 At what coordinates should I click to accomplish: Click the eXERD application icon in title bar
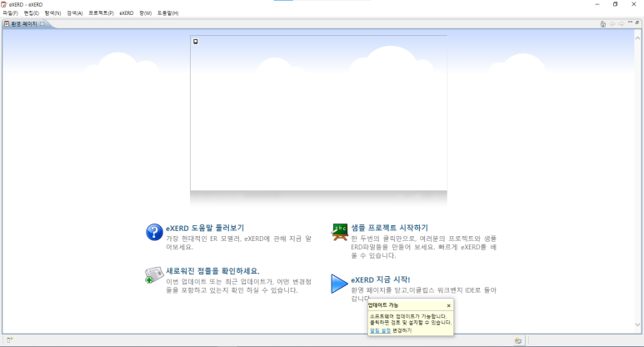pos(4,4)
